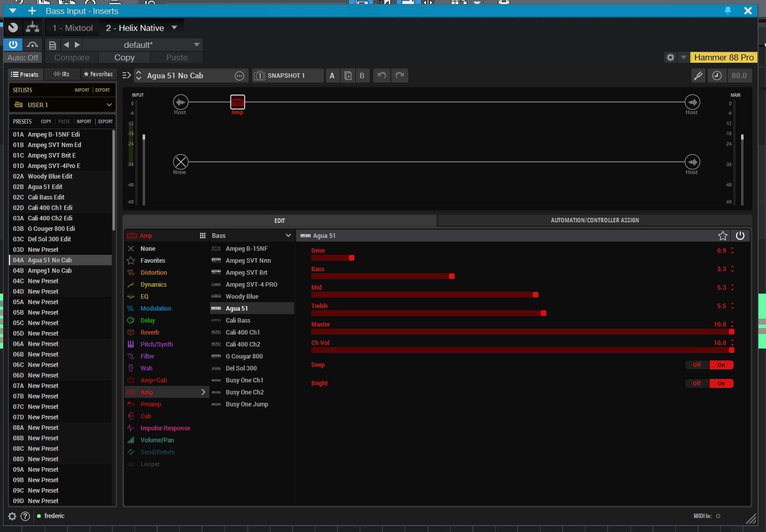Click the Import button under Setlists
The width and height of the screenshot is (766, 532).
coord(82,90)
